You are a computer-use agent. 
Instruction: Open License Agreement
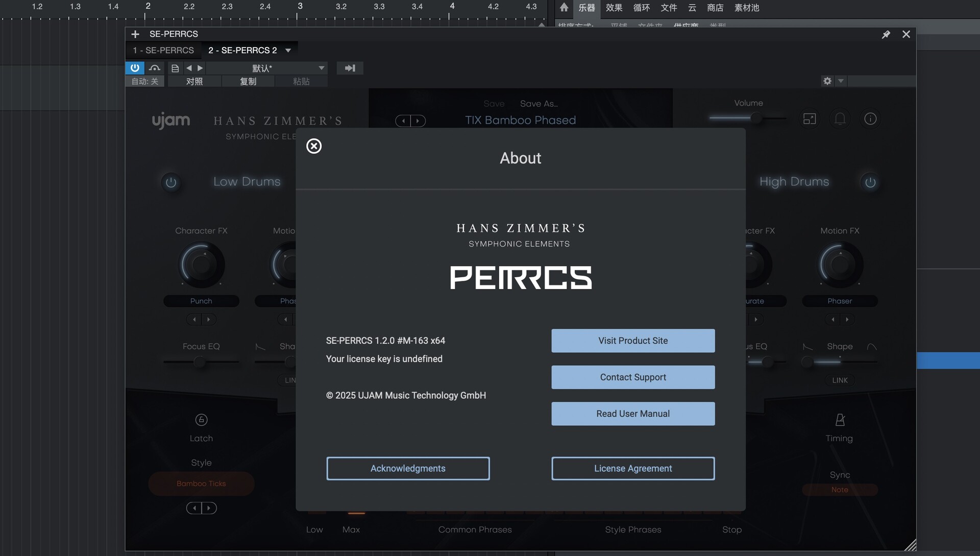tap(633, 468)
